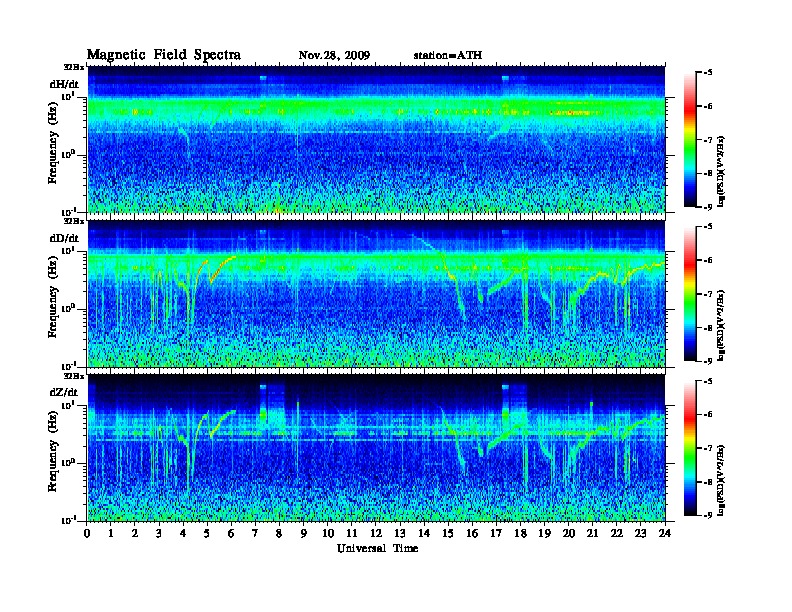The width and height of the screenshot is (792, 612).
Task: Click hour tick label "13" on time axis
Action: [400, 533]
